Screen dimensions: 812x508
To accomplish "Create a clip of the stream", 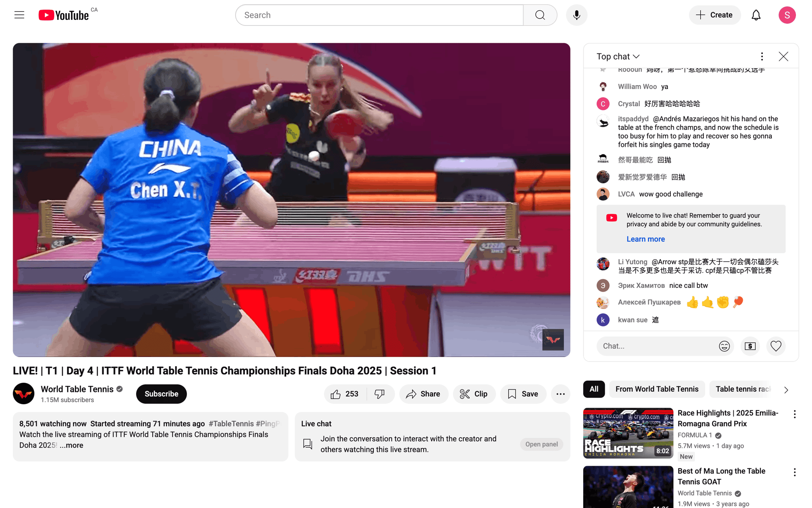I will [474, 394].
